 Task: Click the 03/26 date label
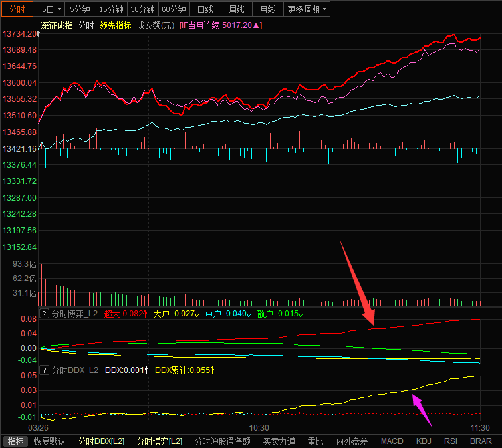coord(38,428)
